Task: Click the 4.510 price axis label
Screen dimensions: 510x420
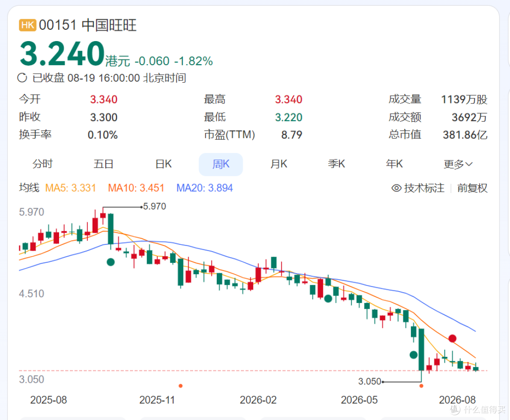Action: pos(32,294)
